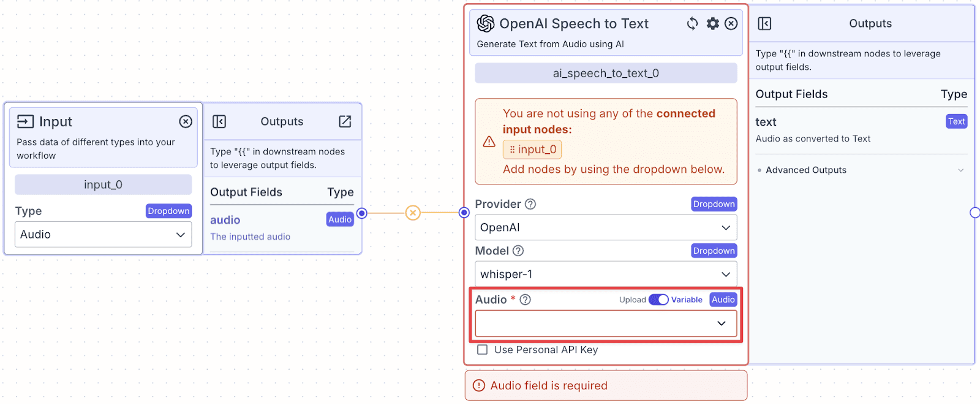Click the Speech to Text input handle
The width and height of the screenshot is (980, 404).
point(464,213)
